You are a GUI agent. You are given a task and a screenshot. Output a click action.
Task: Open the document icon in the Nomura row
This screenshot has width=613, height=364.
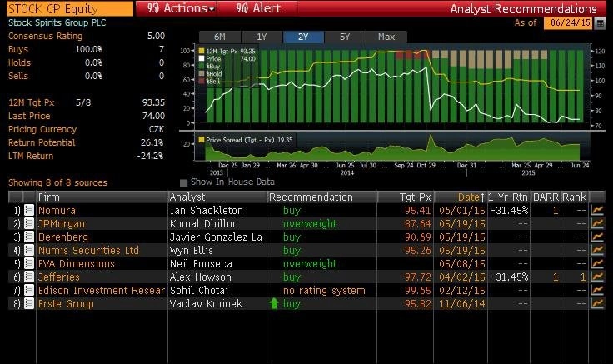pos(29,210)
